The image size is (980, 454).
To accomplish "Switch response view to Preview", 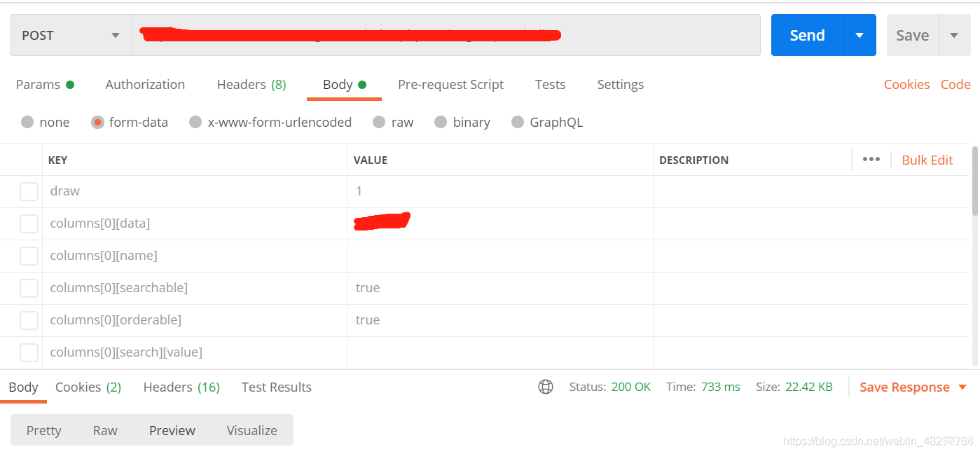I will click(172, 430).
